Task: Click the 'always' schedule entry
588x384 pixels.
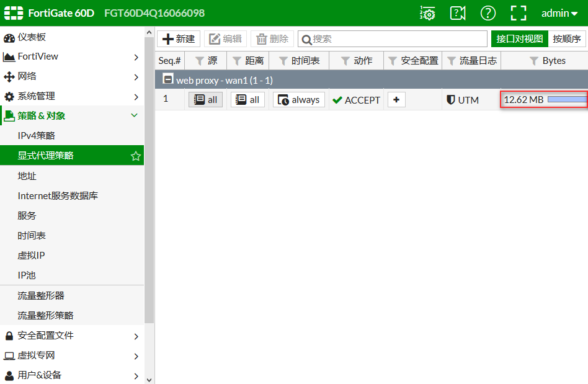Action: pyautogui.click(x=299, y=100)
